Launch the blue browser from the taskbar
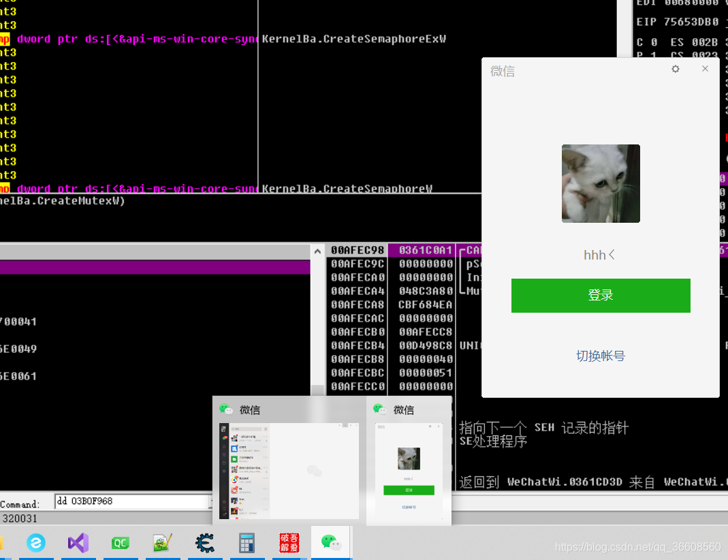 36,542
